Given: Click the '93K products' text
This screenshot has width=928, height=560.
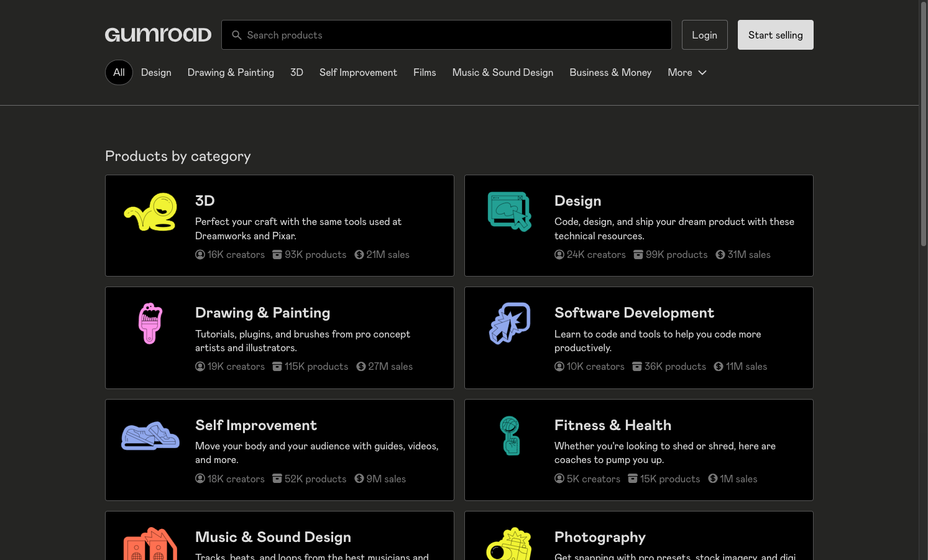Looking at the screenshot, I should (x=316, y=255).
